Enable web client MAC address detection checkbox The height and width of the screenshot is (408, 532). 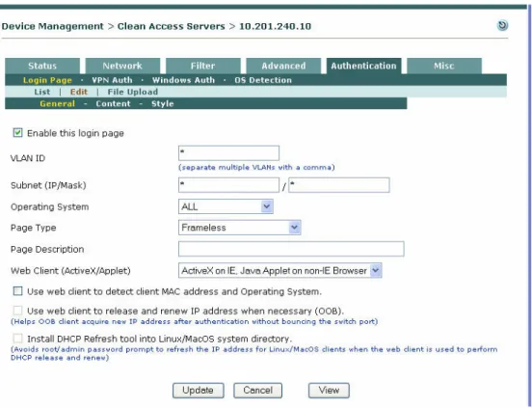click(17, 291)
